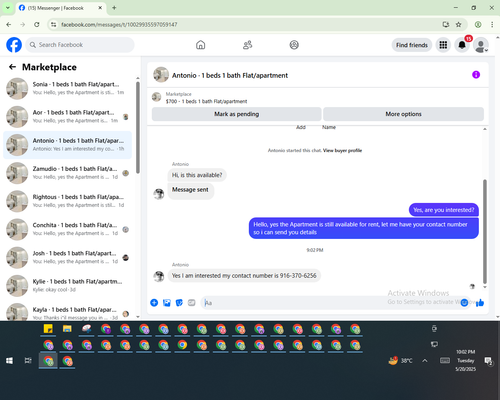The width and height of the screenshot is (500, 400).
Task: Click the More options button
Action: [403, 114]
